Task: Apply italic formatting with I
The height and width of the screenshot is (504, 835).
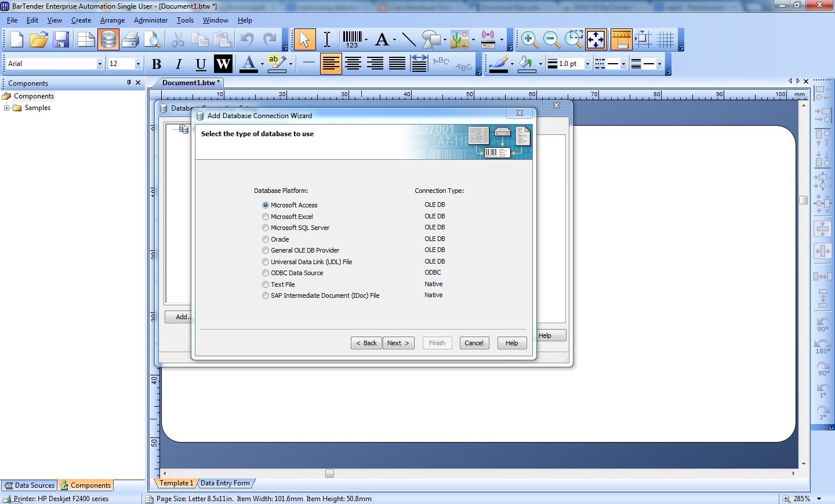Action: 179,64
